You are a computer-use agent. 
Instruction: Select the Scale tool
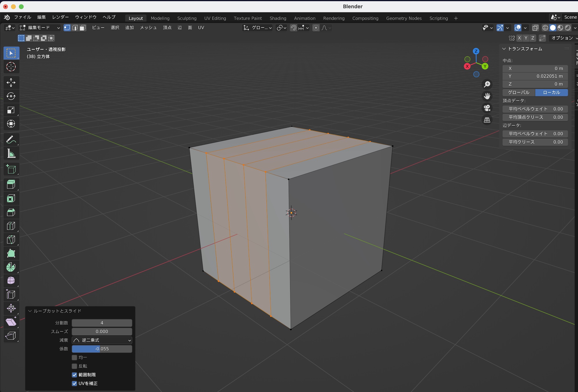pos(11,110)
